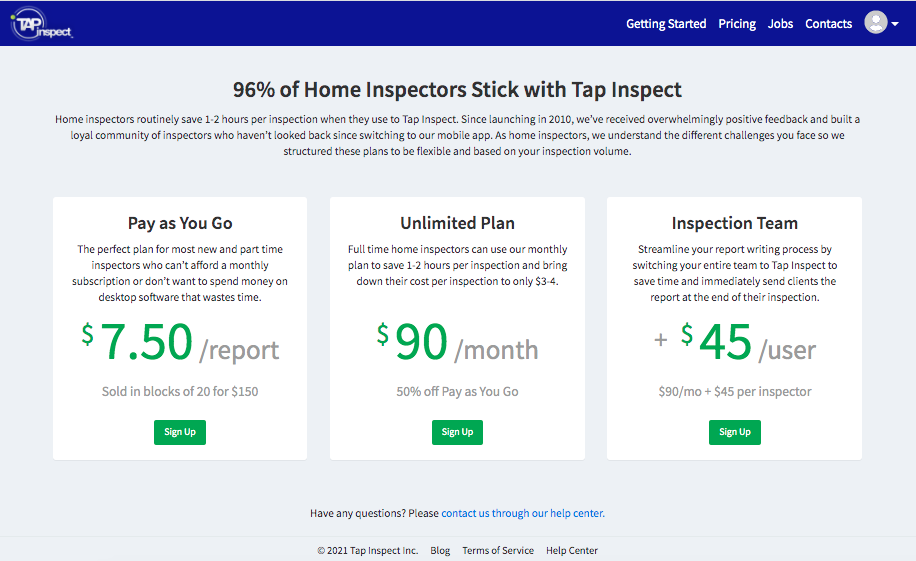This screenshot has height=561, width=916.
Task: Open the user avatar profile icon
Action: [876, 23]
